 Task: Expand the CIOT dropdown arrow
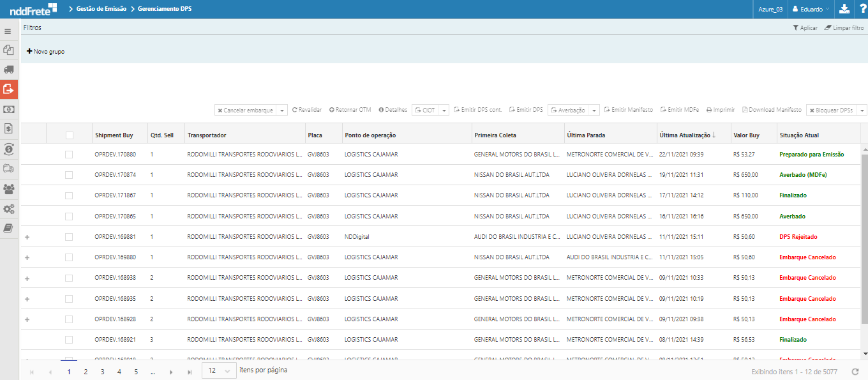click(x=444, y=110)
